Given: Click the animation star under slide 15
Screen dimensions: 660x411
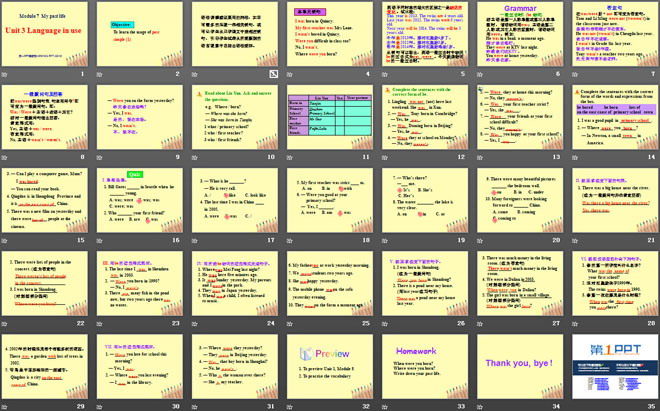Looking at the screenshot, I should [x=5, y=241].
